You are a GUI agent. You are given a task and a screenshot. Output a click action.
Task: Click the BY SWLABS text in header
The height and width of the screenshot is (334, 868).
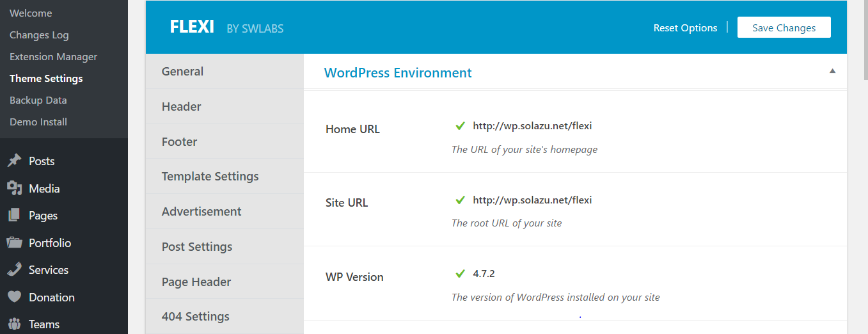coord(255,29)
